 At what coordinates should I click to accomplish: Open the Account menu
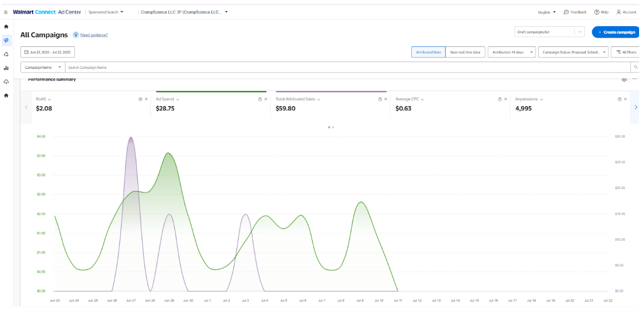(x=627, y=13)
